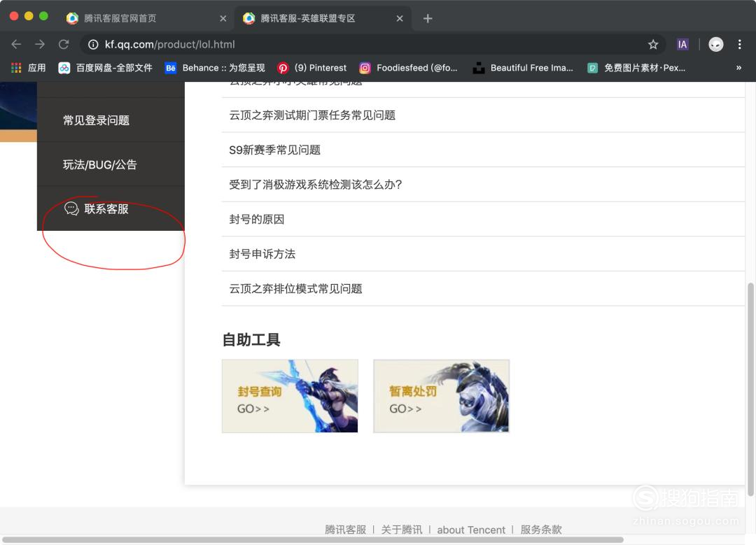Open the 暂离处罚 self-service tool

(x=441, y=396)
